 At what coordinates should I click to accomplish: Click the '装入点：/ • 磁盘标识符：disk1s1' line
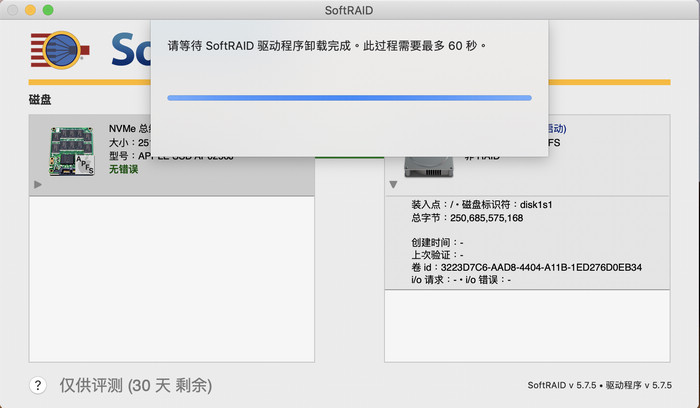[482, 204]
